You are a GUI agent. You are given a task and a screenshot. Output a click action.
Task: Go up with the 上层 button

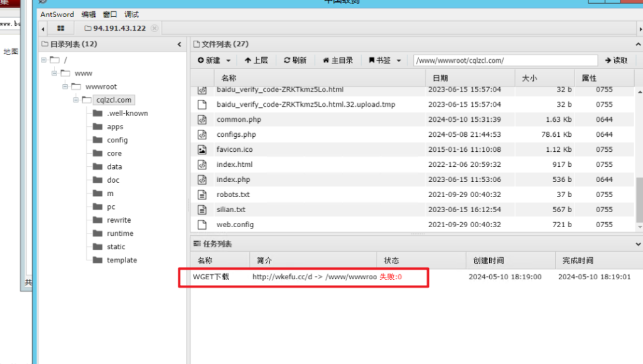click(256, 60)
